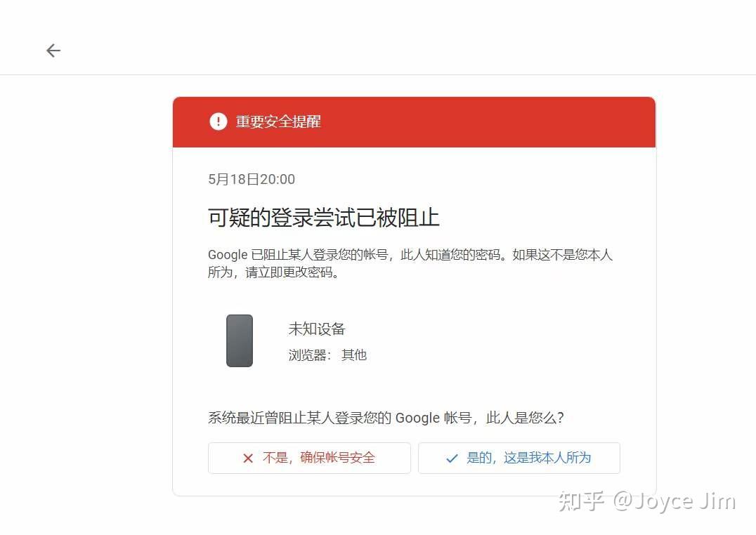
Task: Click the 浏览器：其他 browser detail line
Action: click(327, 355)
